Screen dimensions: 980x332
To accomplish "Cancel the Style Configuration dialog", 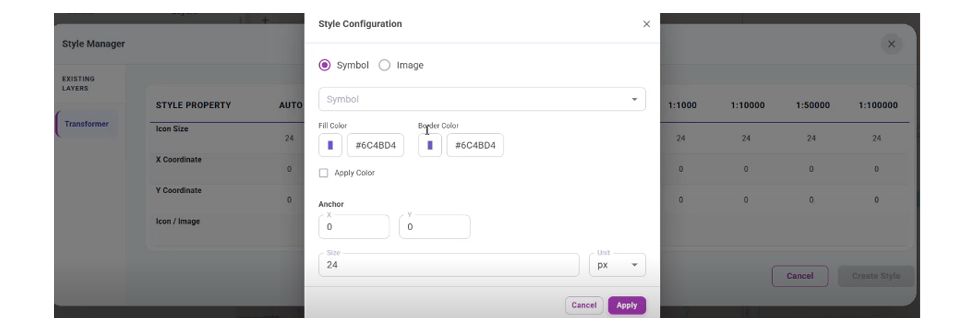I will [584, 305].
